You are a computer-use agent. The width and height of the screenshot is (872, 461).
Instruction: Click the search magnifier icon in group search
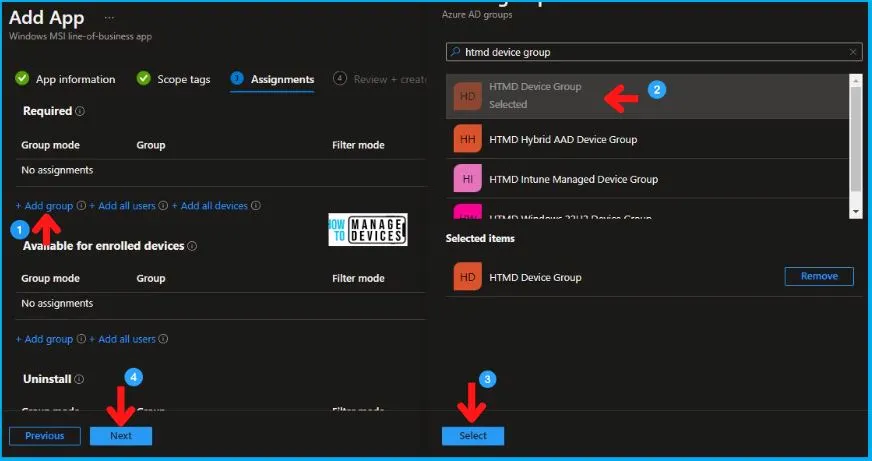pyautogui.click(x=455, y=52)
